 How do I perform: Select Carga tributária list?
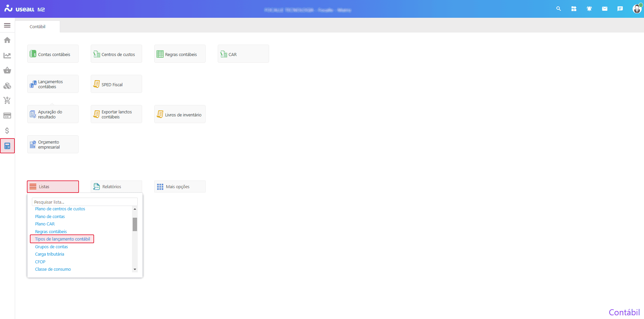49,254
